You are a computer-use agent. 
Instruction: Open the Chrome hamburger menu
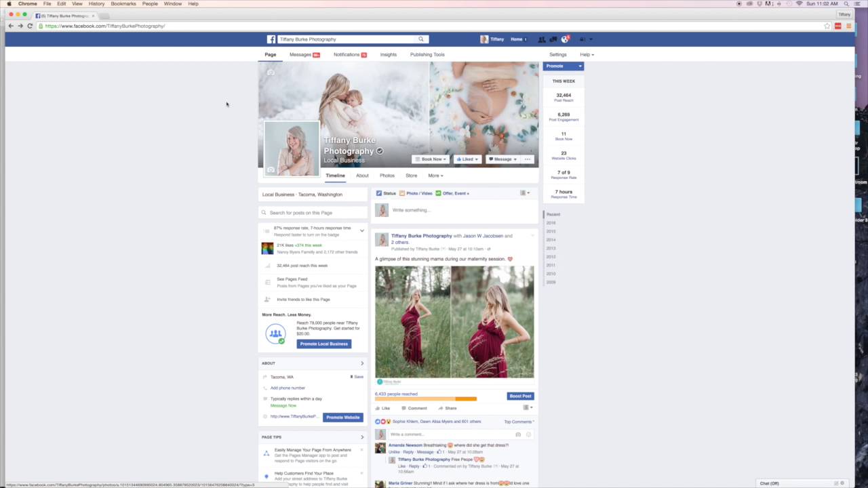848,26
